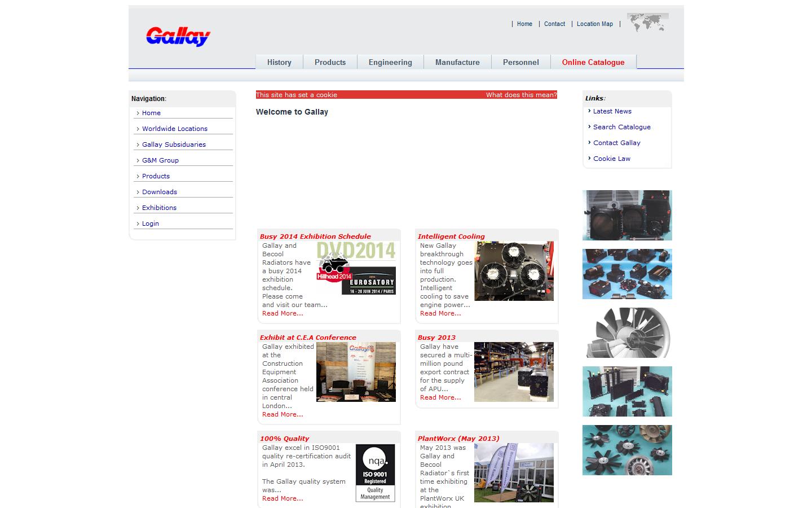This screenshot has width=812, height=508.
Task: Click the cooling fans product image
Action: [514, 271]
